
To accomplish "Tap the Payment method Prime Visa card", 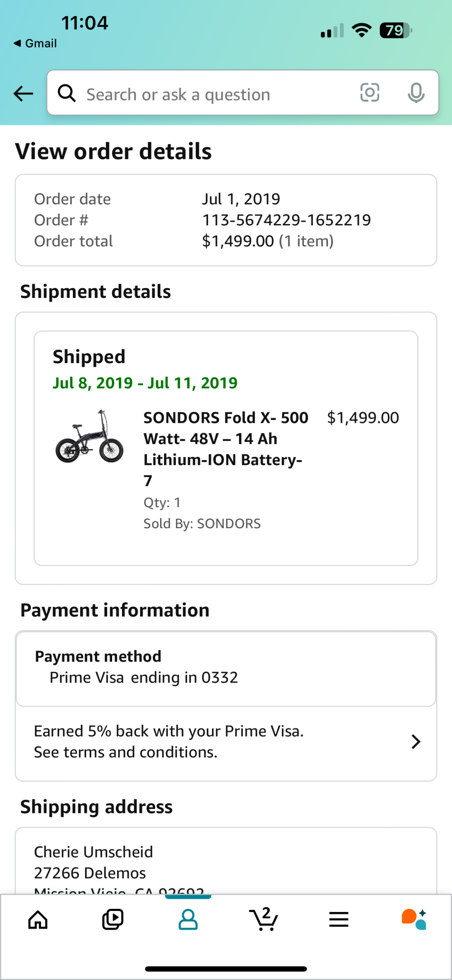I will tap(226, 668).
